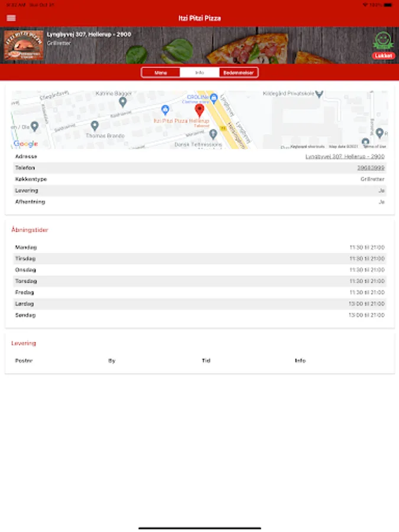Click the Levering section heading
The width and height of the screenshot is (399, 532).
coord(24,343)
